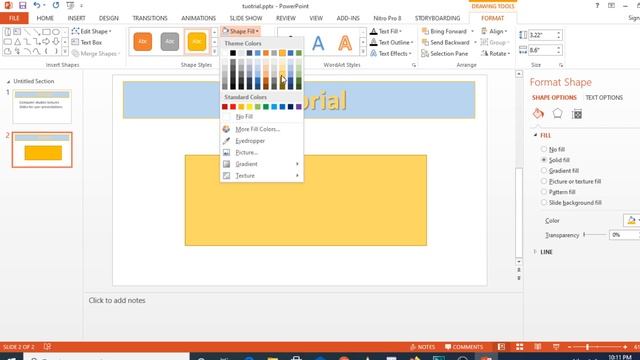Click the Undo arrow icon
Viewport: 640px width, 360px height.
[37, 5]
